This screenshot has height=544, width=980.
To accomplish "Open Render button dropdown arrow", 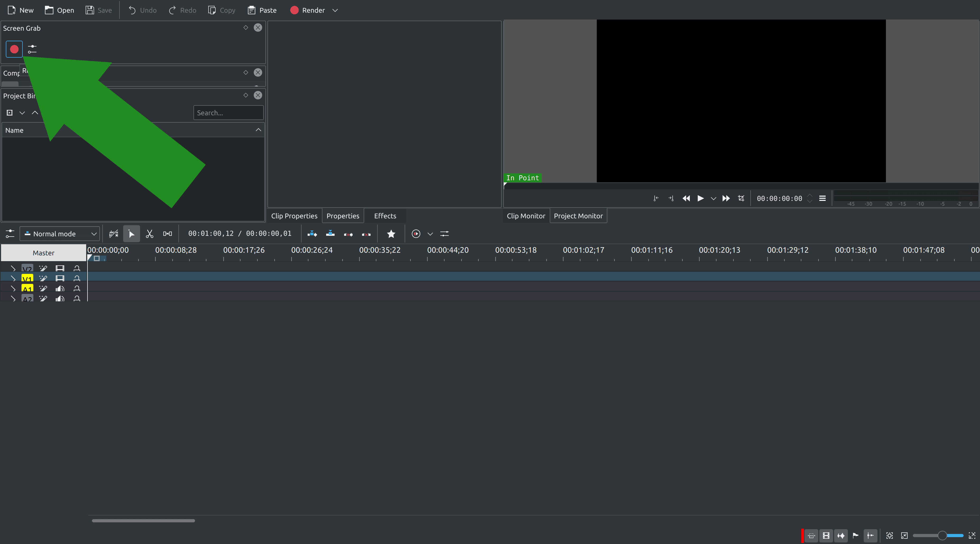I will [335, 10].
